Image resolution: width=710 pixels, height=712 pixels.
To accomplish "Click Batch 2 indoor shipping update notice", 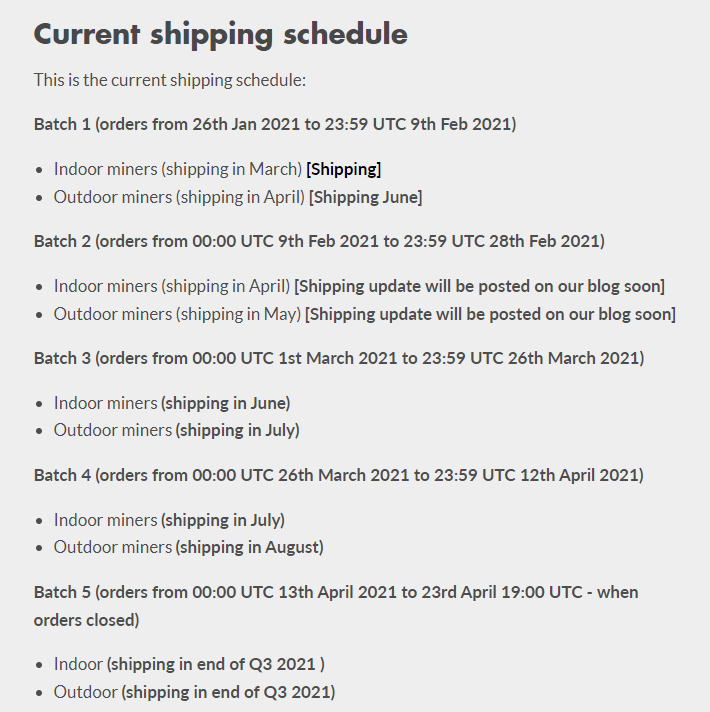I will 479,286.
